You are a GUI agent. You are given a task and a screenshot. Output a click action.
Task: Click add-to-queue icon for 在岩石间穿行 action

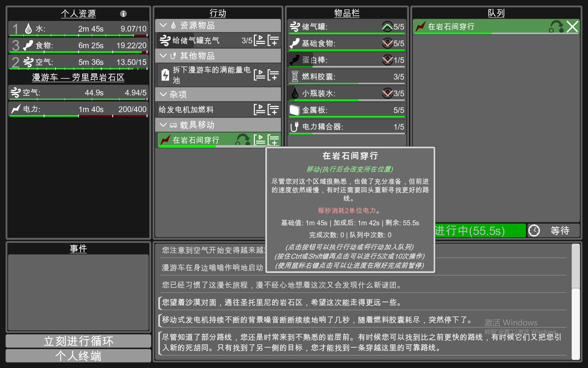273,140
